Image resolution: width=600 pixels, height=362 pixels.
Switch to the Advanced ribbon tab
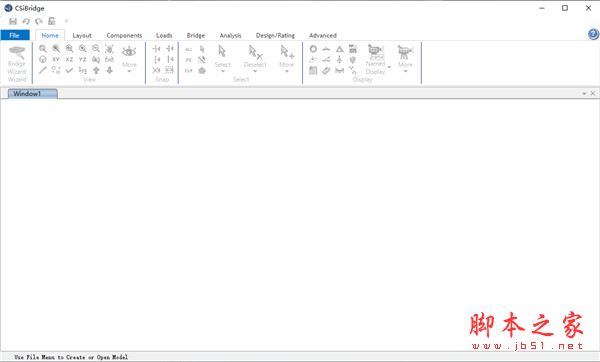(323, 35)
